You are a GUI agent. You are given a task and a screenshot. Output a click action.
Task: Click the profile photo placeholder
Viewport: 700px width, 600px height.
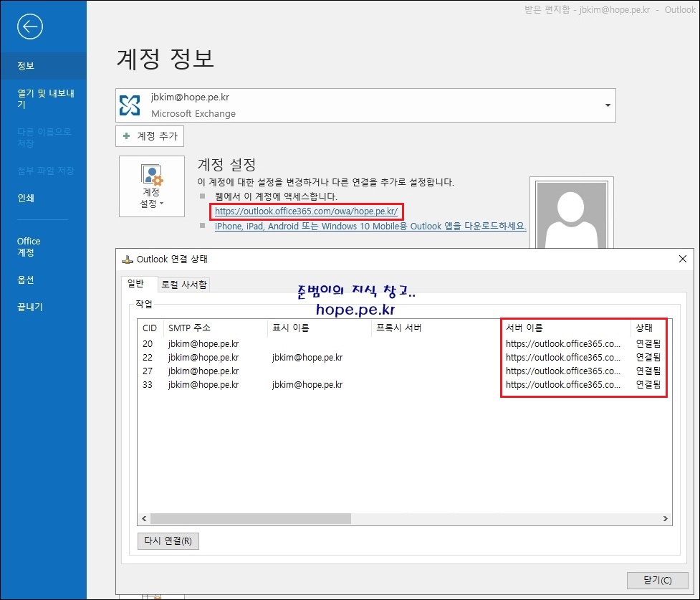click(x=572, y=214)
